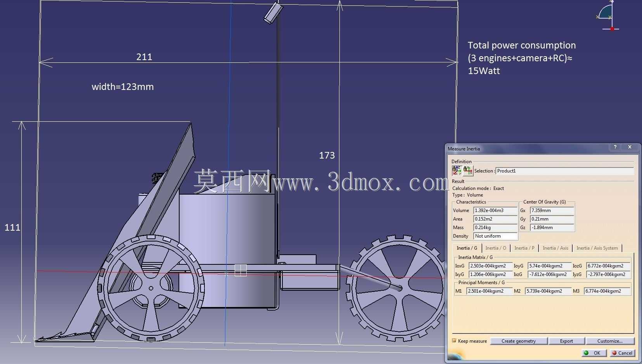This screenshot has width=642, height=364.
Task: Click the Export button
Action: click(x=566, y=341)
